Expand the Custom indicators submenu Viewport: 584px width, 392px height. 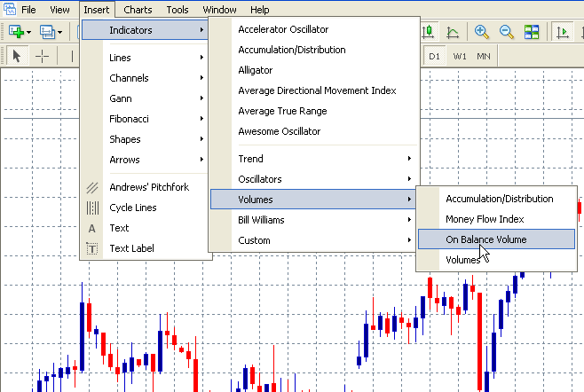313,240
